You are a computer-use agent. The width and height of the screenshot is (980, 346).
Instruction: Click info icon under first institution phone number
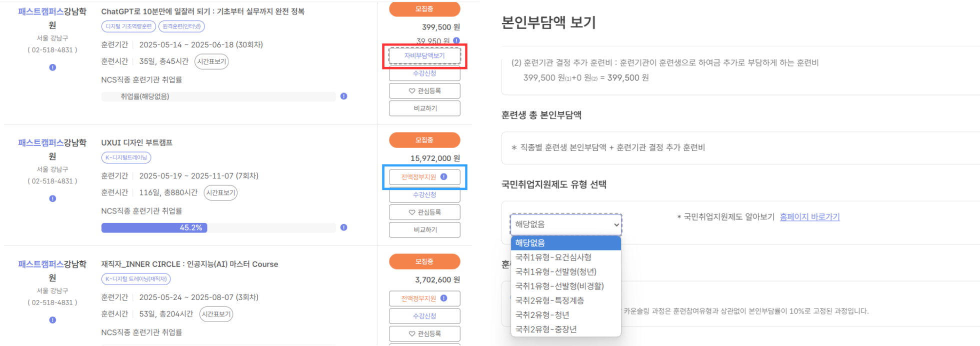tap(52, 67)
